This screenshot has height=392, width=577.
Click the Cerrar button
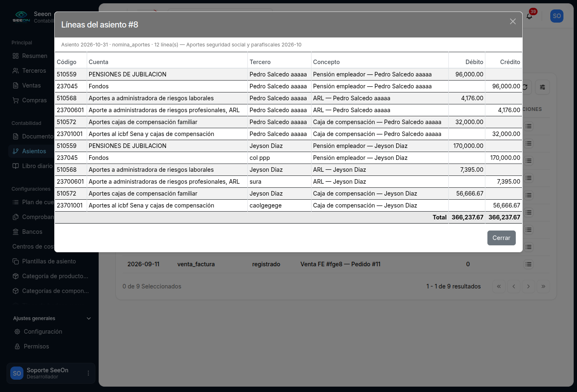501,238
